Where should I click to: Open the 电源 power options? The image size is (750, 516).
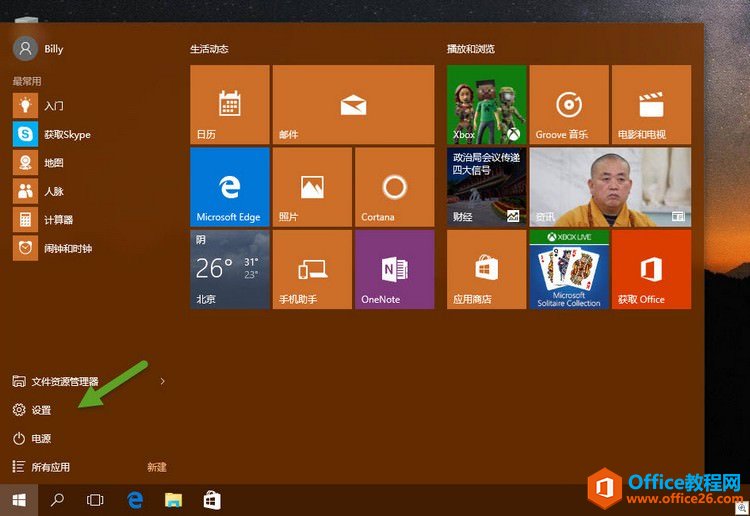[x=32, y=439]
